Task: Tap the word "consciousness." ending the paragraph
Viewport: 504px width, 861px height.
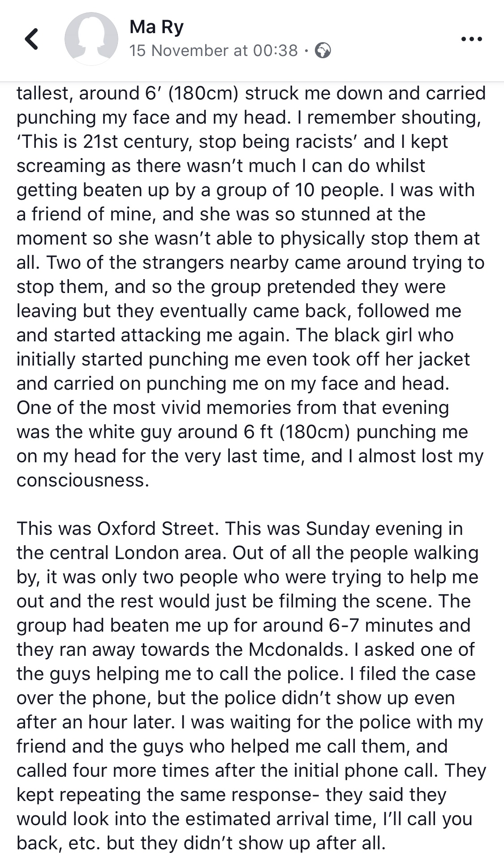Action: [82, 480]
